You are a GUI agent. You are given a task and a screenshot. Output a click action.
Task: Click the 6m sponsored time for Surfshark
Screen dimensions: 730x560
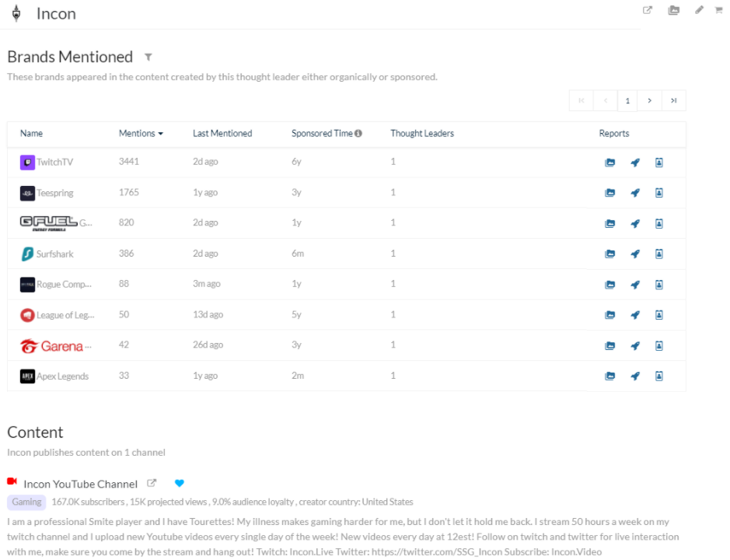pyautogui.click(x=298, y=254)
